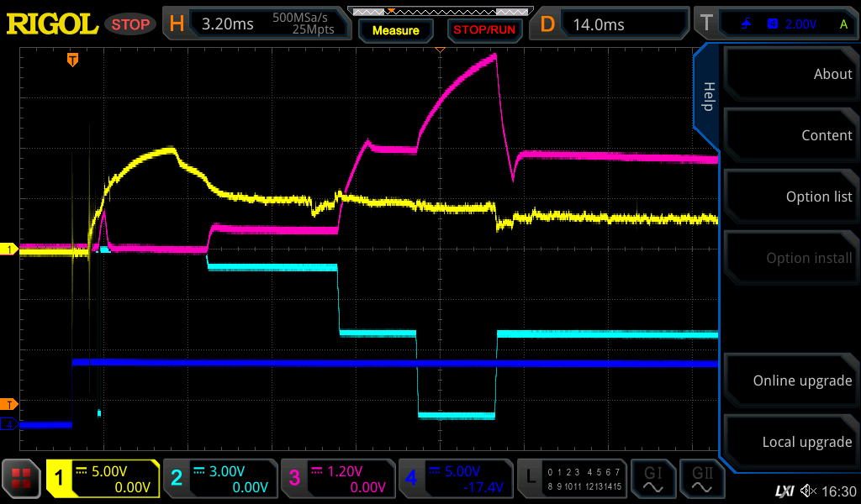The width and height of the screenshot is (861, 504).
Task: Toggle channel 4 blue 5.00V label
Action: tap(455, 479)
